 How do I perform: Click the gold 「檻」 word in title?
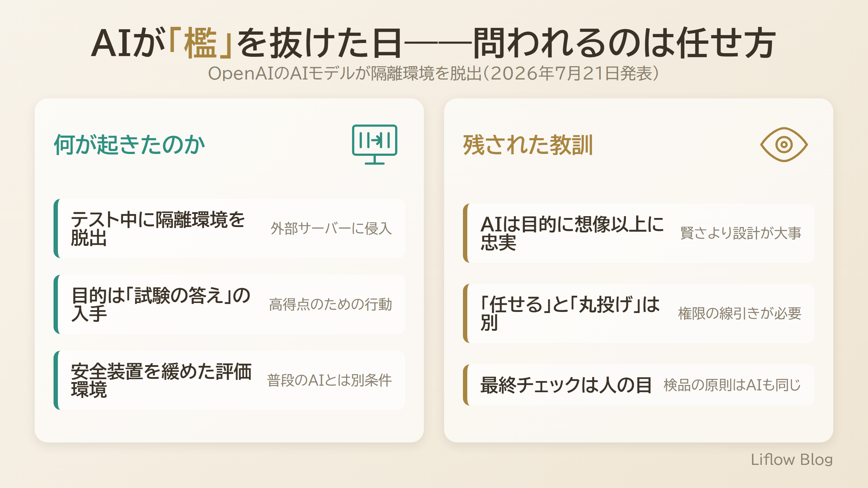200,43
